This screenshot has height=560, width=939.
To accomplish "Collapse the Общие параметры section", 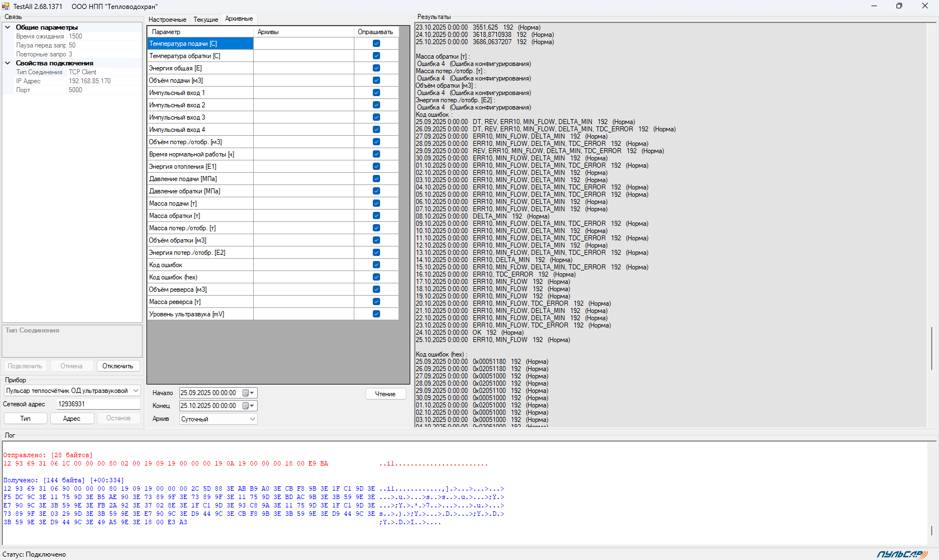I will [x=8, y=27].
